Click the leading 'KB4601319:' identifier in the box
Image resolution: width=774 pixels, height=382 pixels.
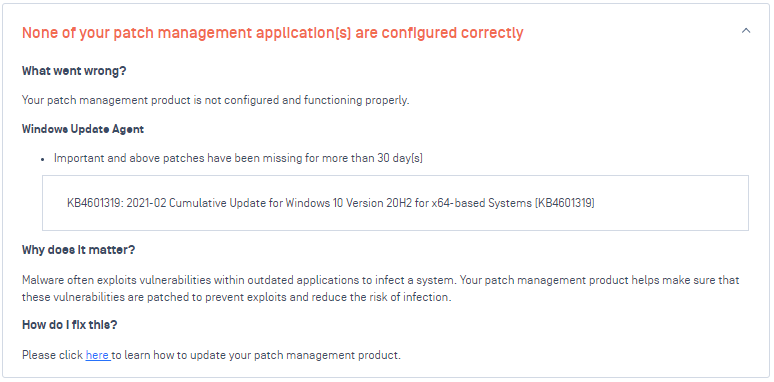pos(95,203)
